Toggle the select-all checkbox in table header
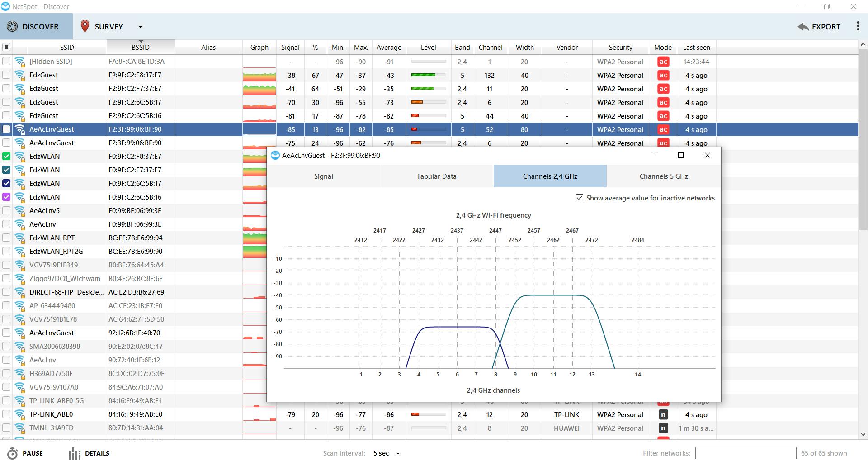 click(x=6, y=47)
